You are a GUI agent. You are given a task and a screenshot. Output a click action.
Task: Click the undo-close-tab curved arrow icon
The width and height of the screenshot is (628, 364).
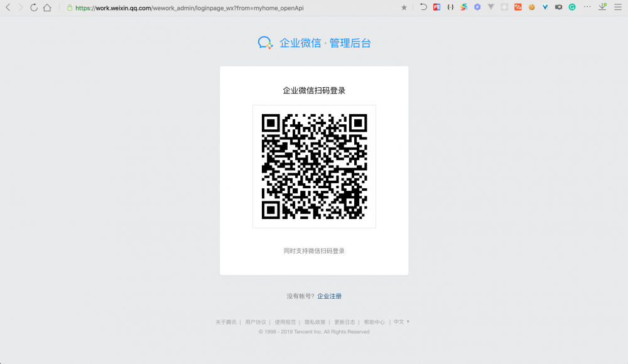pyautogui.click(x=423, y=7)
